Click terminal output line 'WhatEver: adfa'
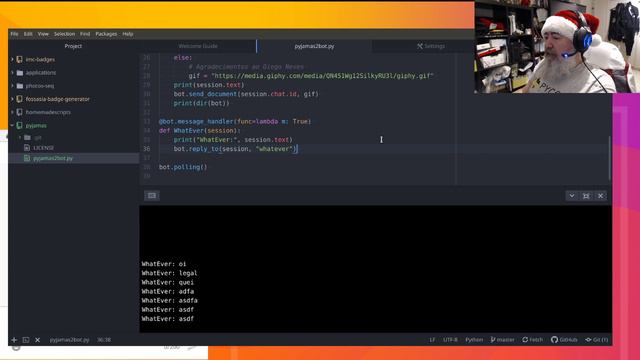 168,291
